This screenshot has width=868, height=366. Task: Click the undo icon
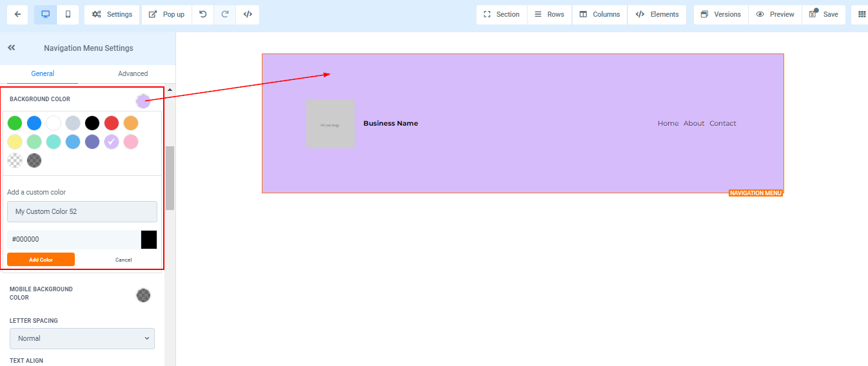(x=203, y=14)
